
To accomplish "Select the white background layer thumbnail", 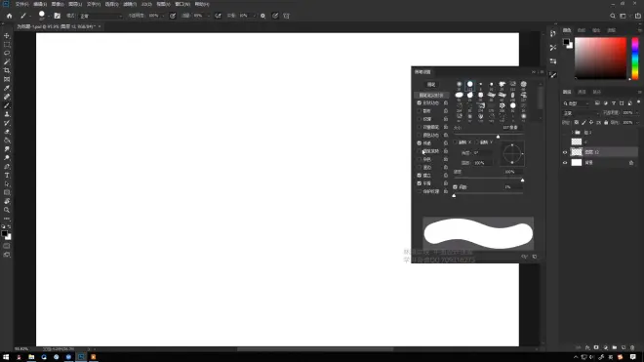I will (577, 163).
